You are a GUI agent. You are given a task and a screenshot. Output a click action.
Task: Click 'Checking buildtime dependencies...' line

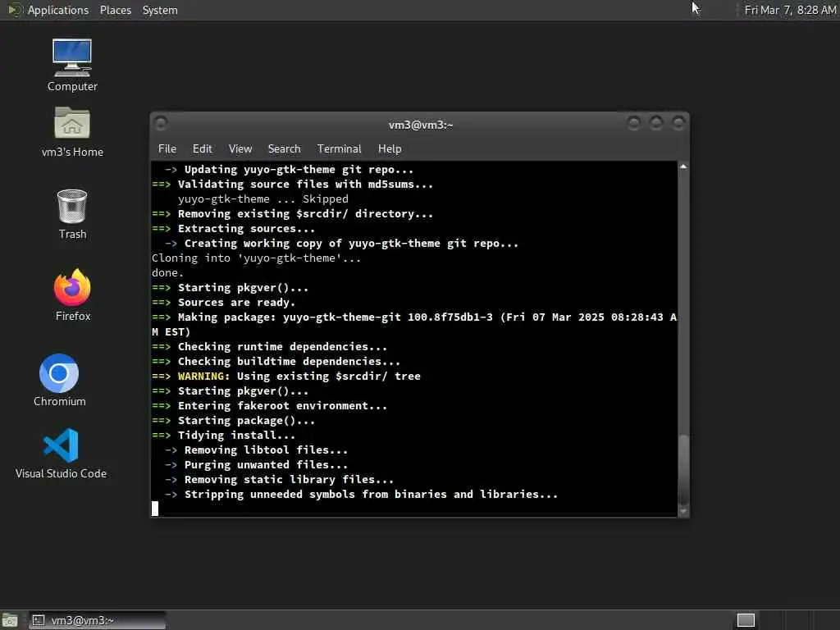coord(289,361)
